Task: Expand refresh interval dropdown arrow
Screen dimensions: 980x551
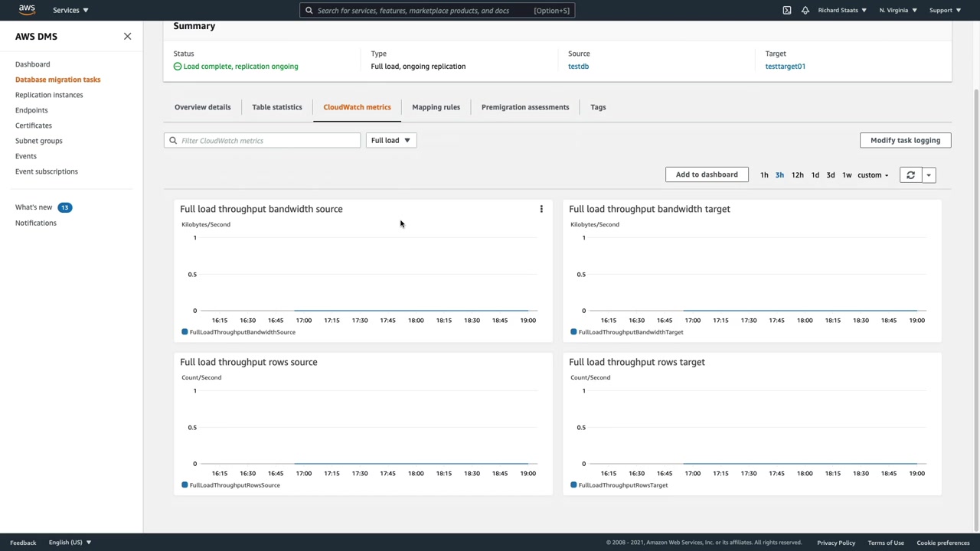Action: click(929, 175)
